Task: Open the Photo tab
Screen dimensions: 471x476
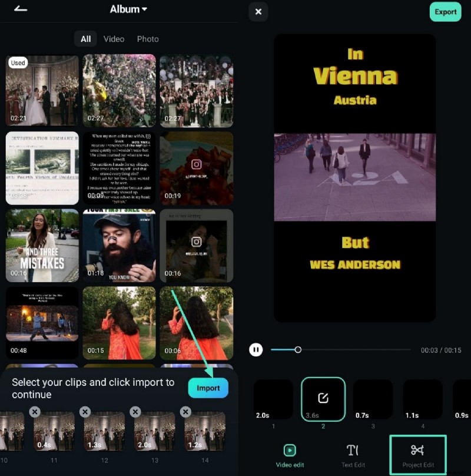Action: coord(148,39)
